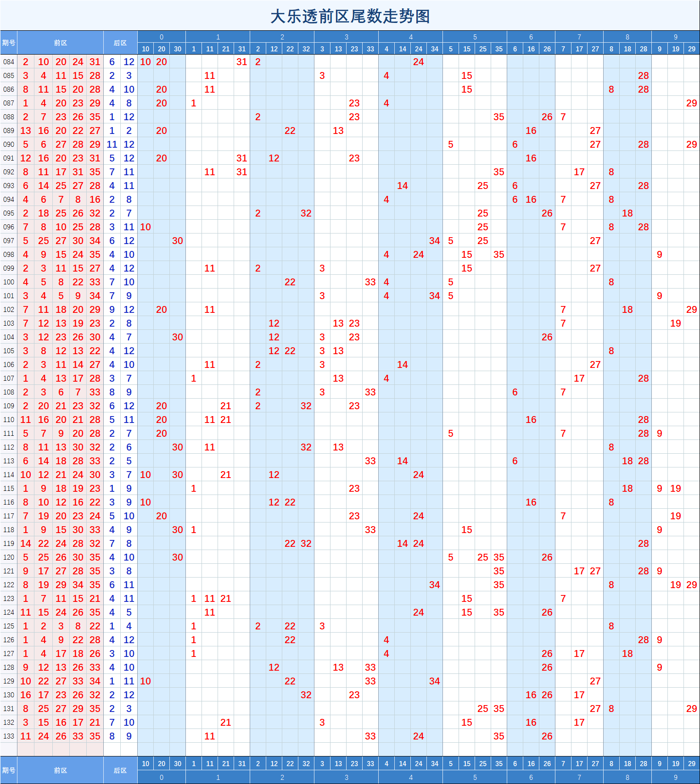Click back-zone number 3 in issue 131
The image size is (700, 784).
129,709
